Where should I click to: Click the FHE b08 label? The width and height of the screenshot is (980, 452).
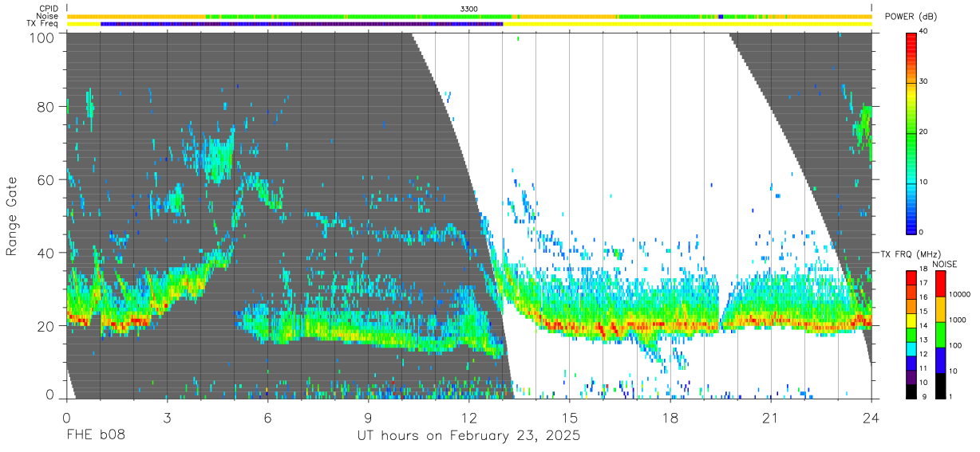tap(96, 436)
